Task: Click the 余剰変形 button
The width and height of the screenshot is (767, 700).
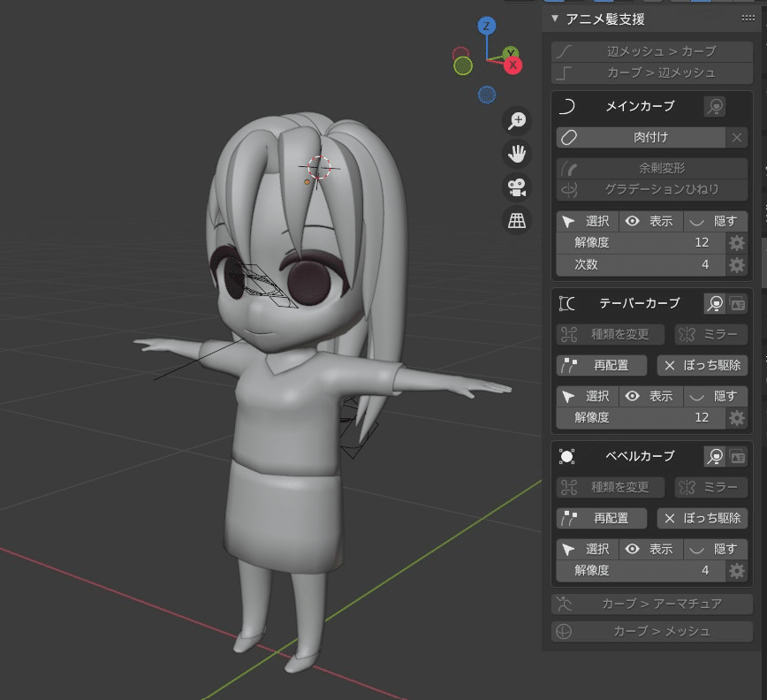Action: (x=652, y=168)
